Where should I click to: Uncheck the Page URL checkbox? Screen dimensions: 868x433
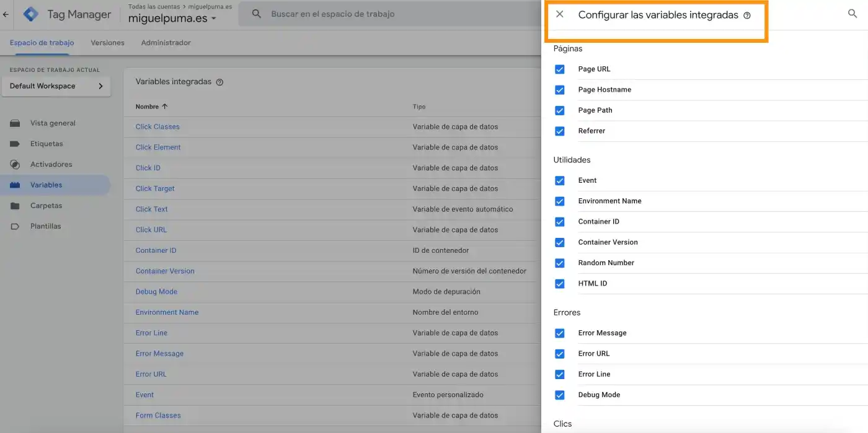pos(560,69)
